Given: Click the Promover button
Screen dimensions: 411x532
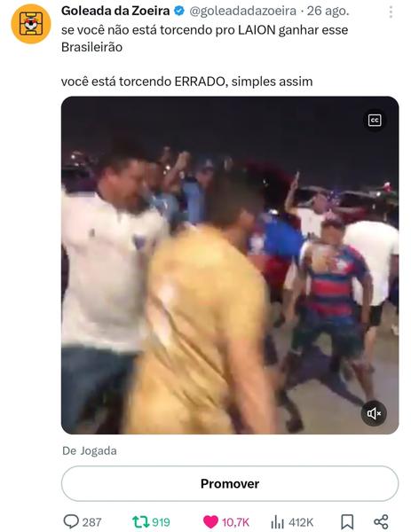Looking at the screenshot, I should tap(230, 483).
